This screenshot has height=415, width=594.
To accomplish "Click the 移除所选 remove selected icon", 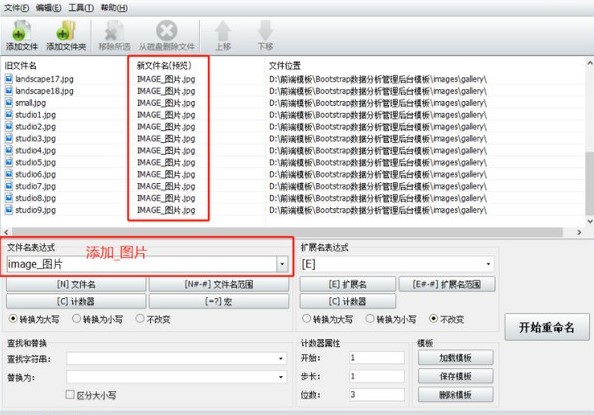I will pos(114,31).
